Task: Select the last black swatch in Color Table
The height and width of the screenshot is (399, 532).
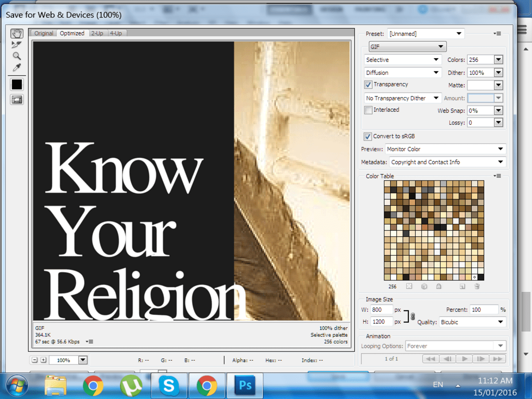Action: (480, 277)
